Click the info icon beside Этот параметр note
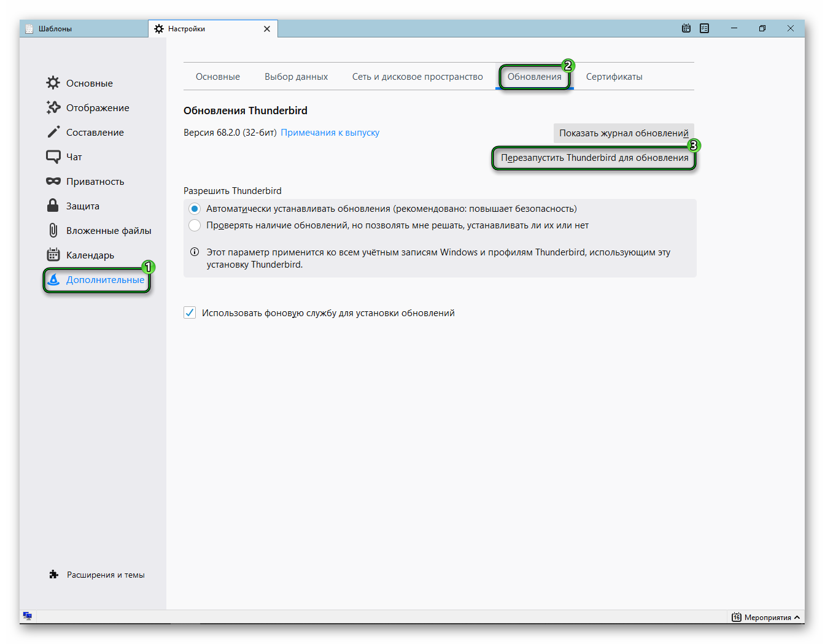 tap(195, 252)
